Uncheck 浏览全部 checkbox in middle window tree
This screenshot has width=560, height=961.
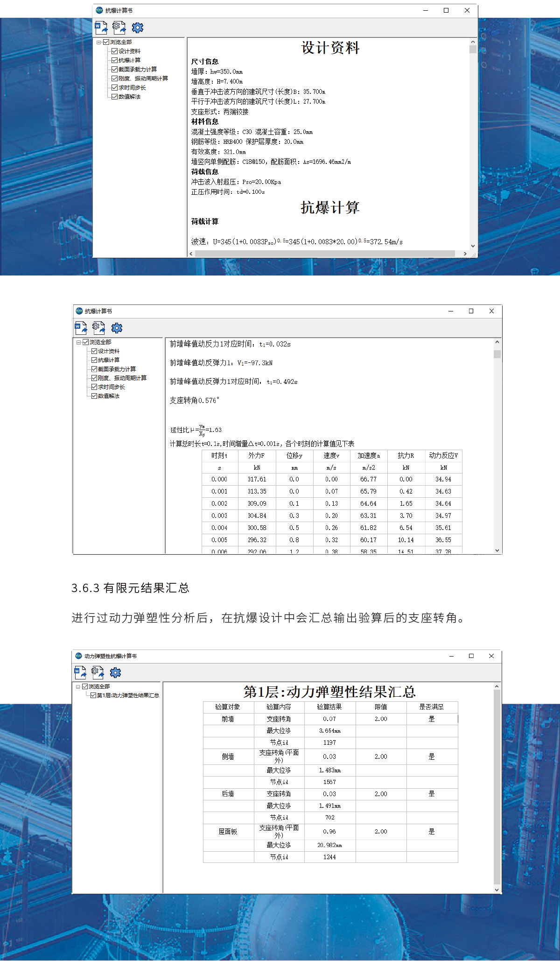click(86, 342)
